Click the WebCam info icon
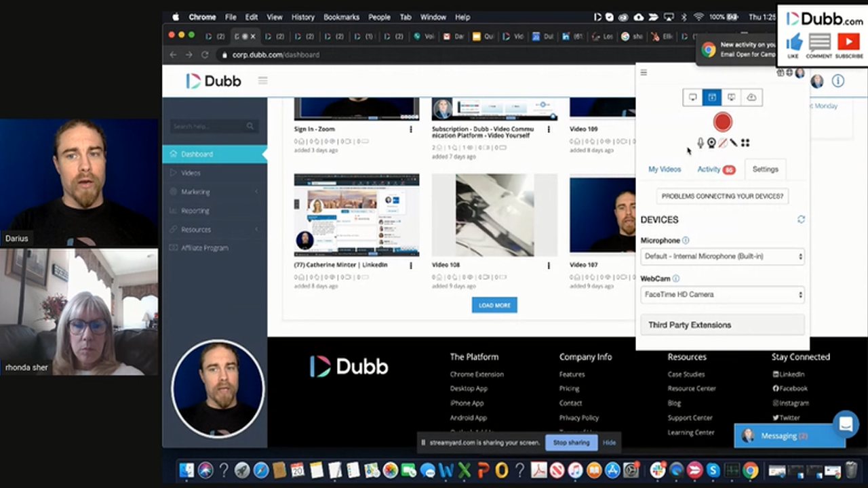The image size is (868, 488). point(676,279)
